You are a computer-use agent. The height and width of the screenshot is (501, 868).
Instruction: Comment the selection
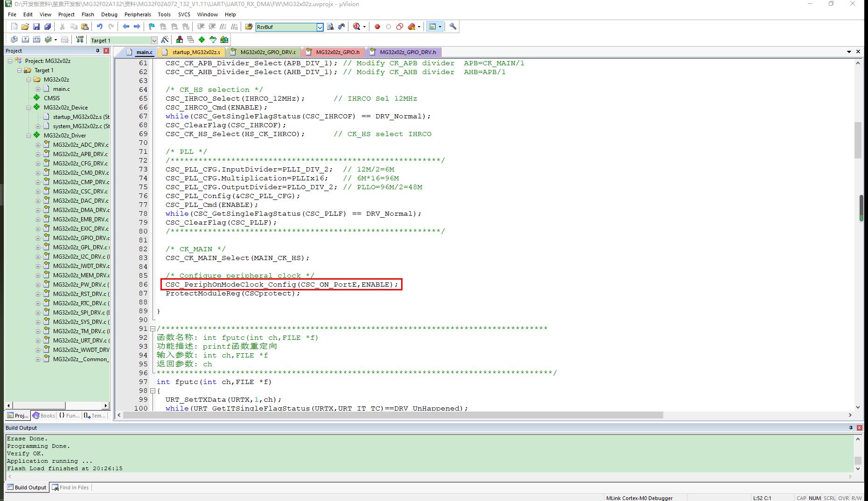(223, 27)
